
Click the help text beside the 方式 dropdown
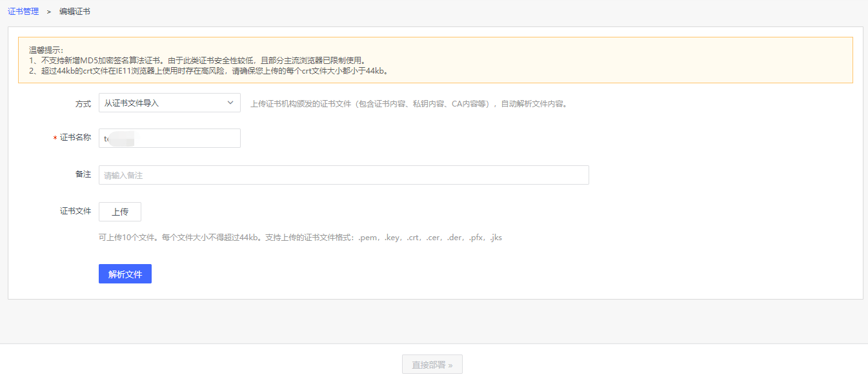[x=409, y=103]
